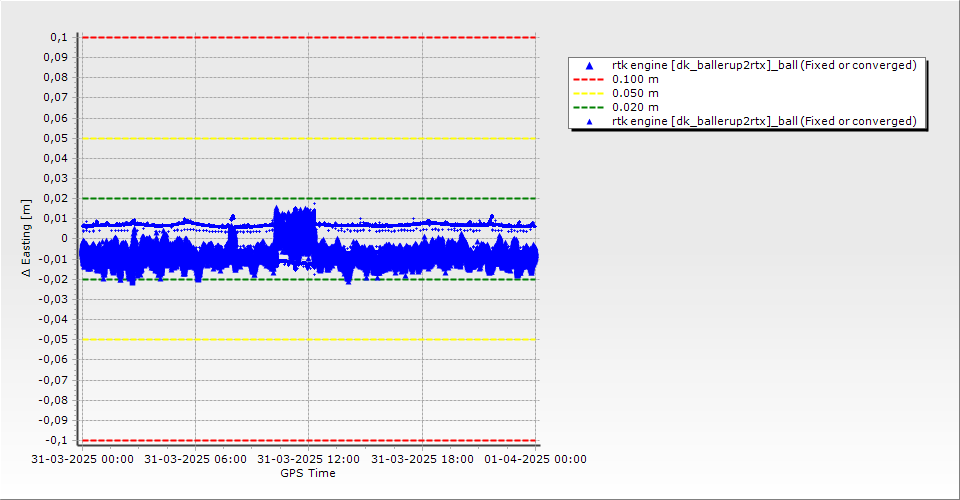960x500 pixels.
Task: Click the '0,1' y-axis tick label
Action: click(x=59, y=37)
